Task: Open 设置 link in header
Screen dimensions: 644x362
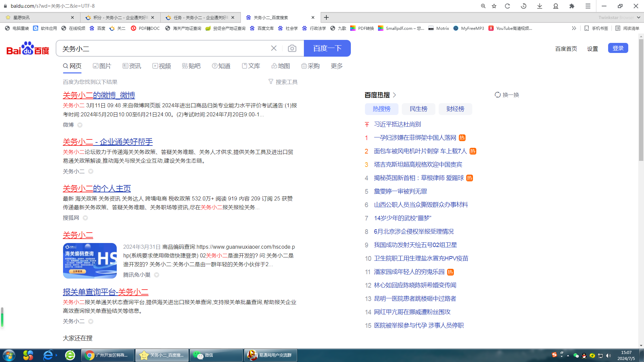Action: point(593,49)
